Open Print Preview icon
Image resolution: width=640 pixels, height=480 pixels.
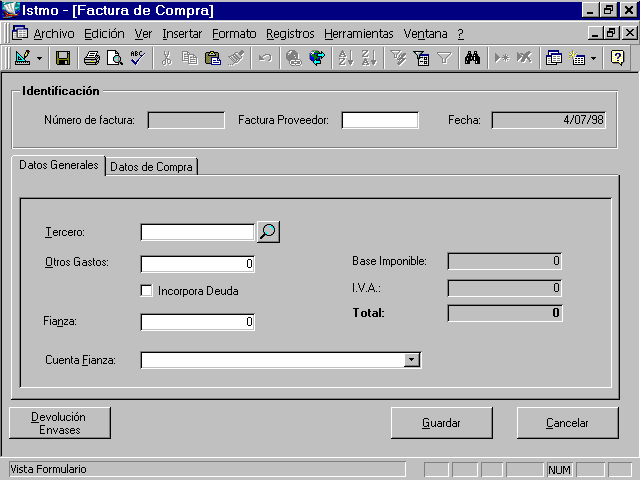tap(115, 58)
